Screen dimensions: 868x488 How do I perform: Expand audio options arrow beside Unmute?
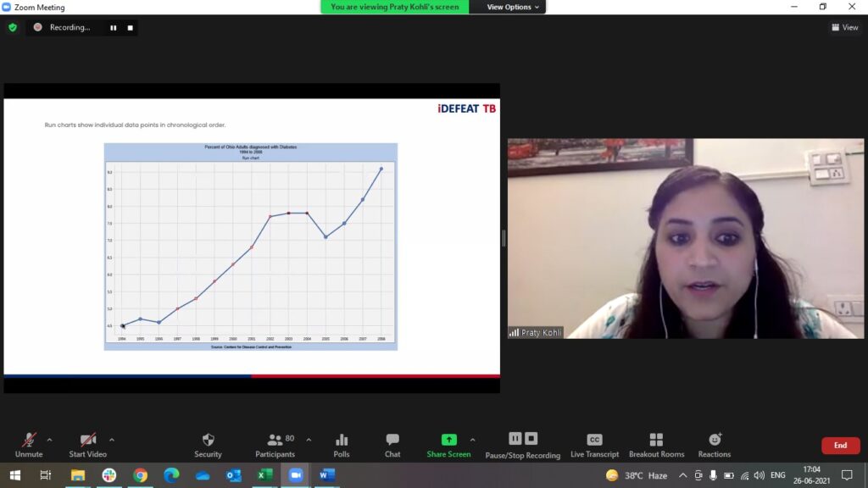click(49, 440)
